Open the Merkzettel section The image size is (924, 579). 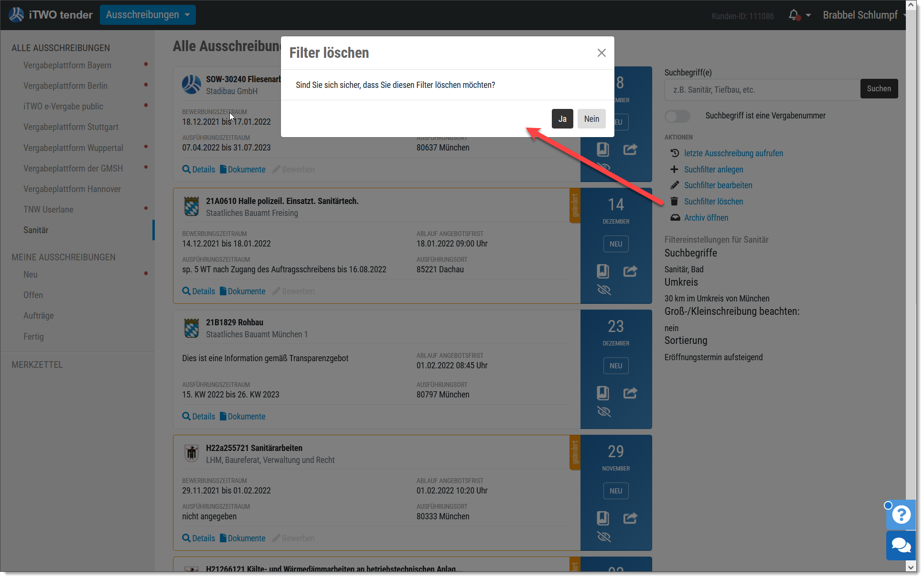[37, 365]
